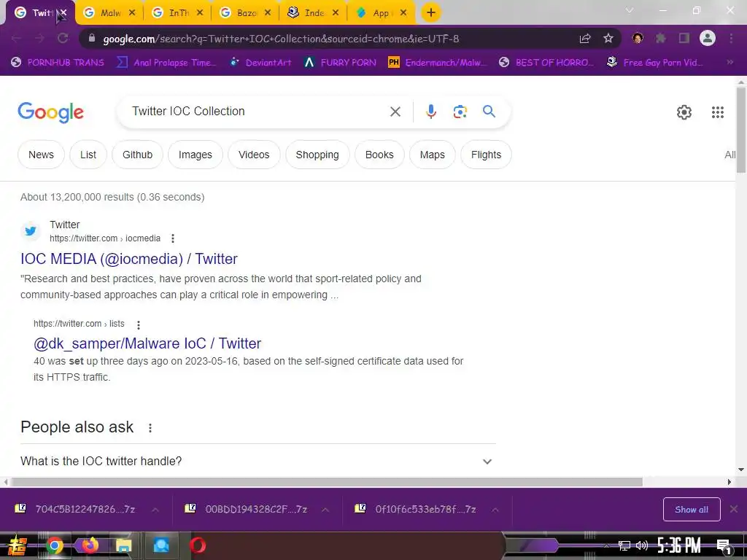
Task: Open menu for 0f10f6c533eb78f download
Action: pos(495,510)
